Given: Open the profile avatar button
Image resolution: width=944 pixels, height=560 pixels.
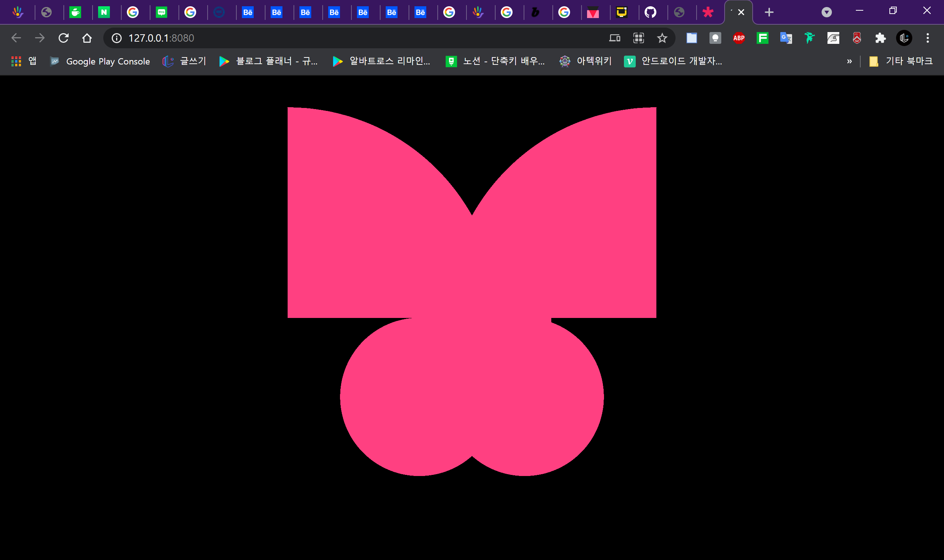Looking at the screenshot, I should click(904, 38).
